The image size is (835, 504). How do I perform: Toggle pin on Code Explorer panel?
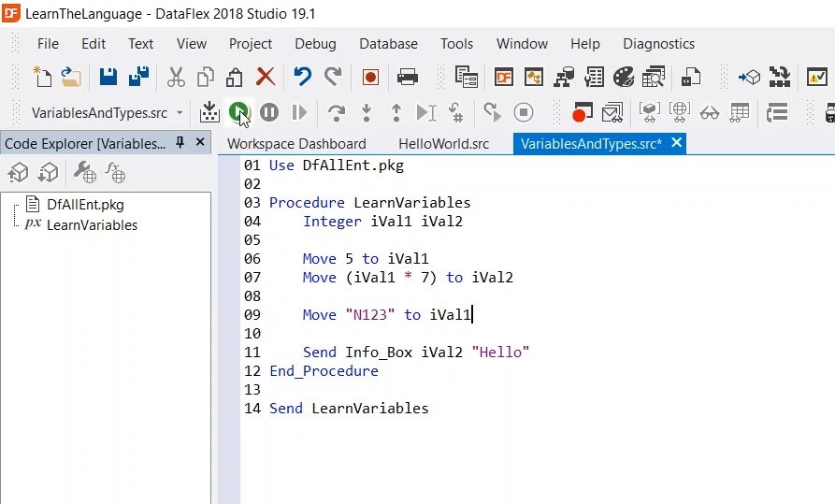(x=180, y=142)
